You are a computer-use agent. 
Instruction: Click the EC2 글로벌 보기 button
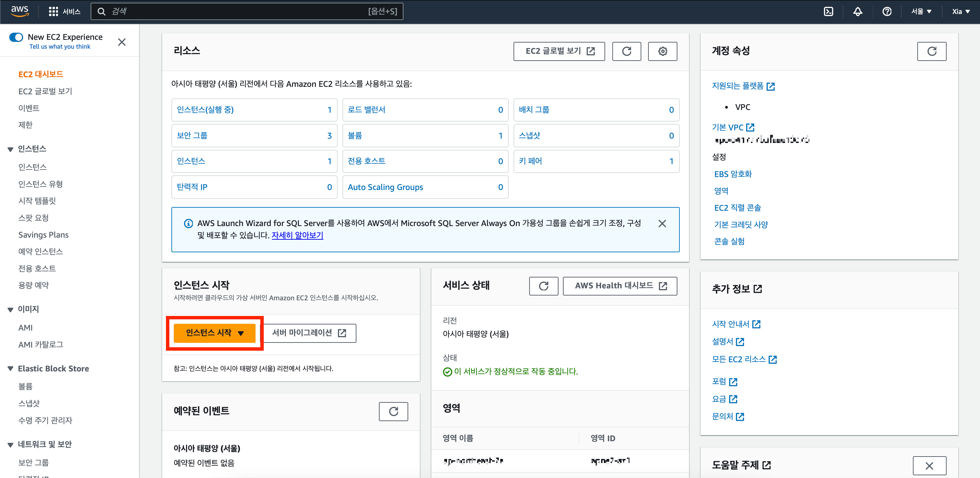pyautogui.click(x=559, y=51)
